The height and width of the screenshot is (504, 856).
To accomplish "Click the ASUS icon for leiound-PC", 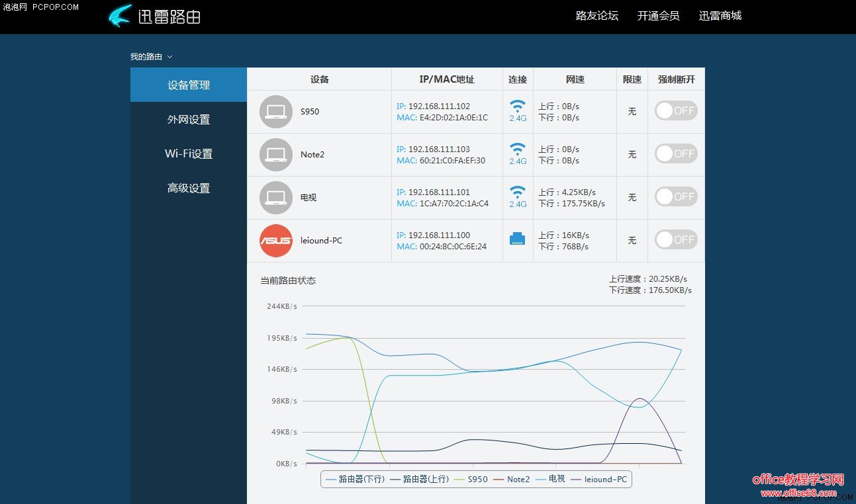I will click(x=275, y=241).
